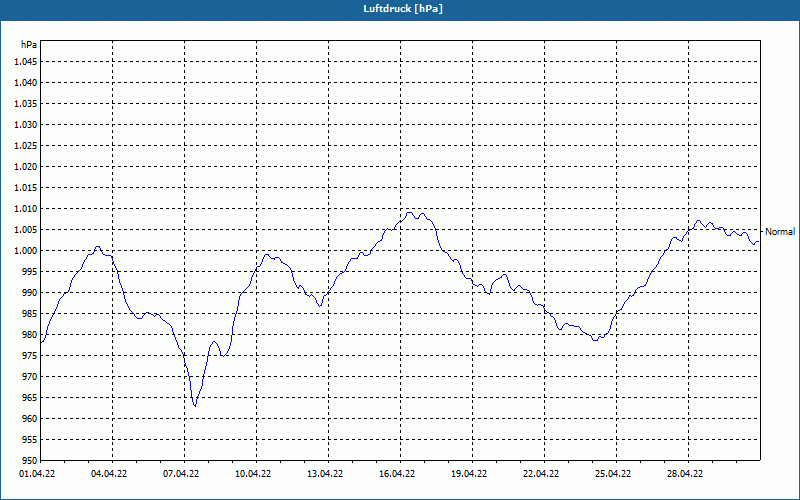Screen dimensions: 800x500
Task: Click the y-axis value 970
Action: (30, 377)
